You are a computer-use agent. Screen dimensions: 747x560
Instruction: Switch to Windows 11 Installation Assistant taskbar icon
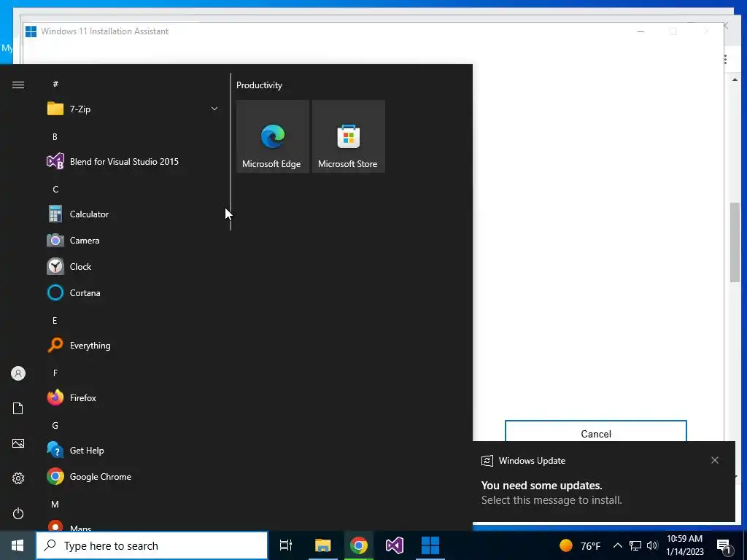[x=430, y=545]
